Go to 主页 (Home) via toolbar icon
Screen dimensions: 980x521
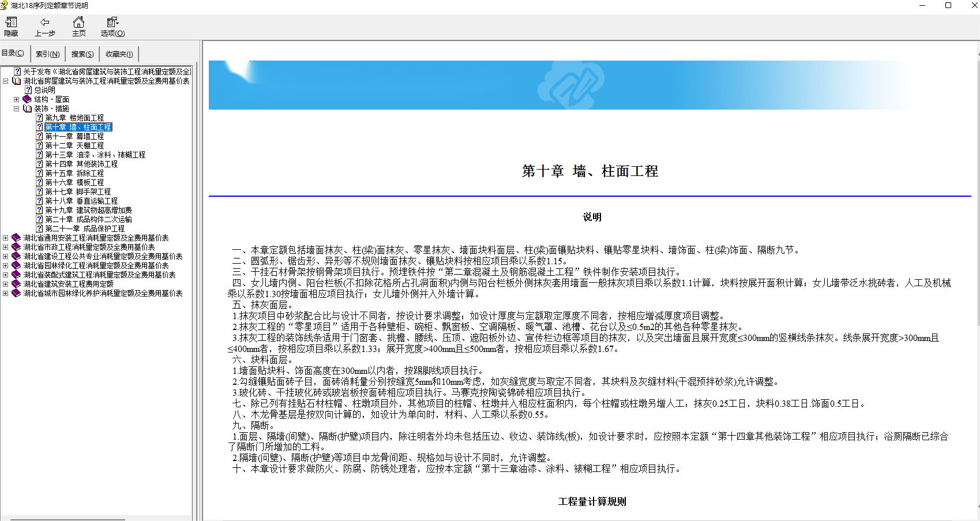78,23
